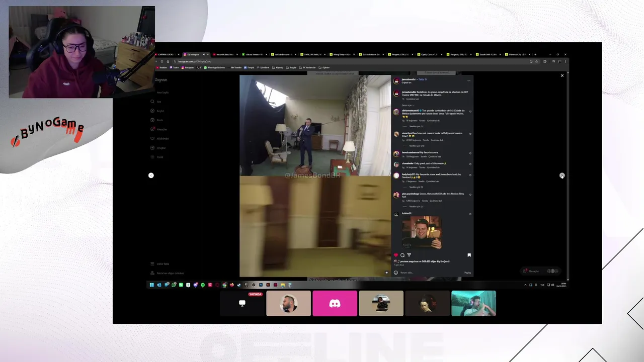Open Ana Sayfa home link

coord(163,93)
